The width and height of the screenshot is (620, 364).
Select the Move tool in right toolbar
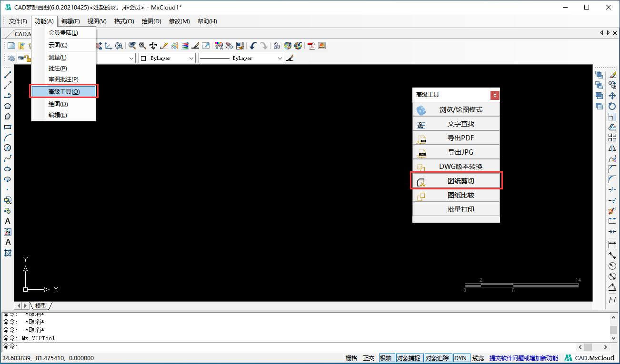(x=612, y=96)
